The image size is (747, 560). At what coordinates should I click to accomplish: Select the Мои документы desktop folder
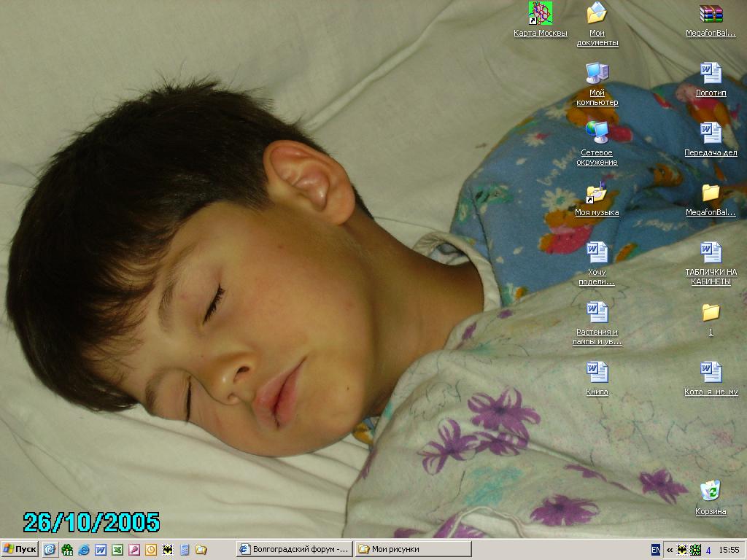(597, 13)
